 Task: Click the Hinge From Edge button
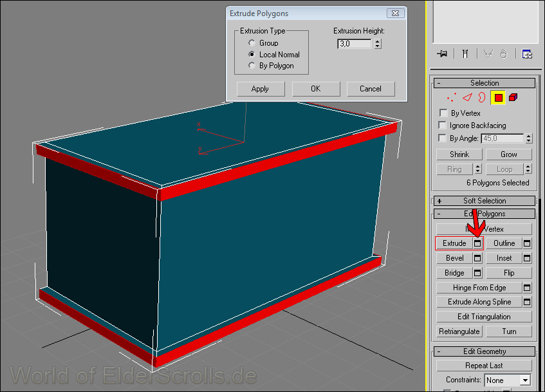coord(479,288)
